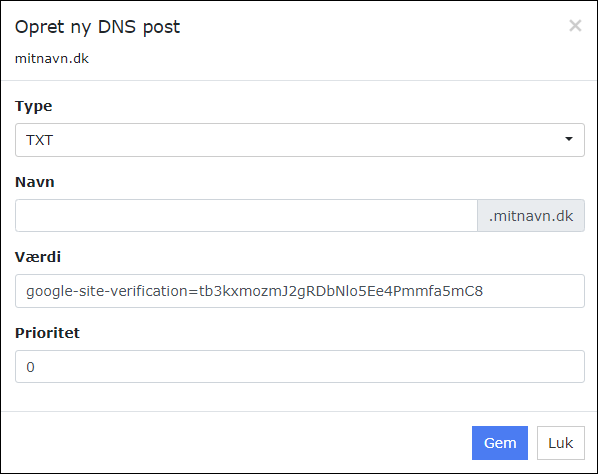
Task: Focus the Prioritet input field
Action: pyautogui.click(x=300, y=366)
